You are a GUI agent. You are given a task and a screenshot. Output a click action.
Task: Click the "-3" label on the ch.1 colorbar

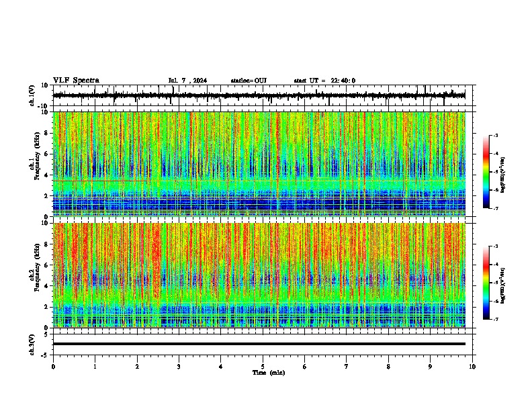(495, 135)
